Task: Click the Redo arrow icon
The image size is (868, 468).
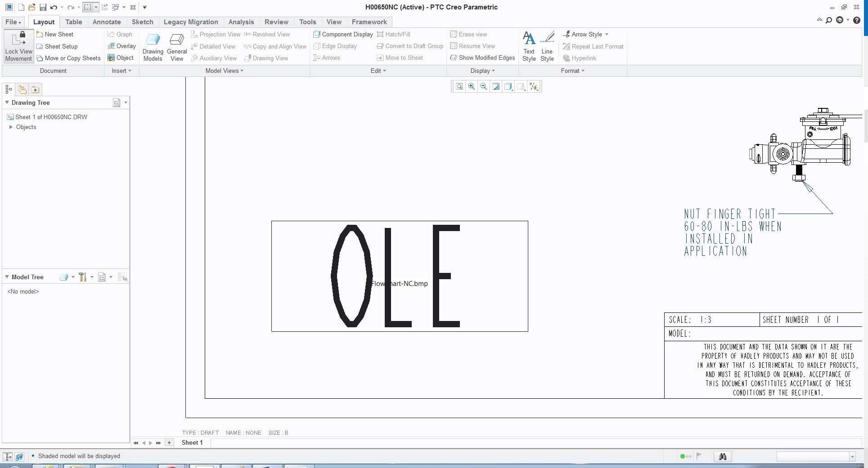Action: tap(70, 7)
